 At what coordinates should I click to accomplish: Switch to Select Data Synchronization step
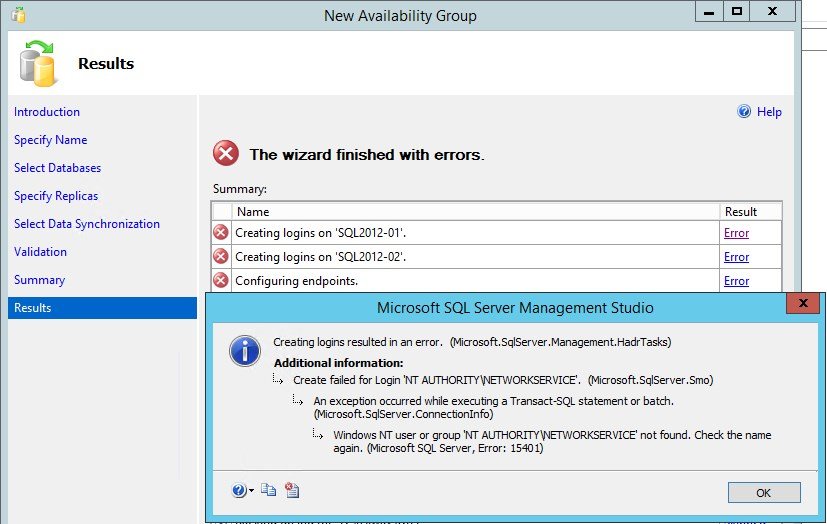point(87,224)
